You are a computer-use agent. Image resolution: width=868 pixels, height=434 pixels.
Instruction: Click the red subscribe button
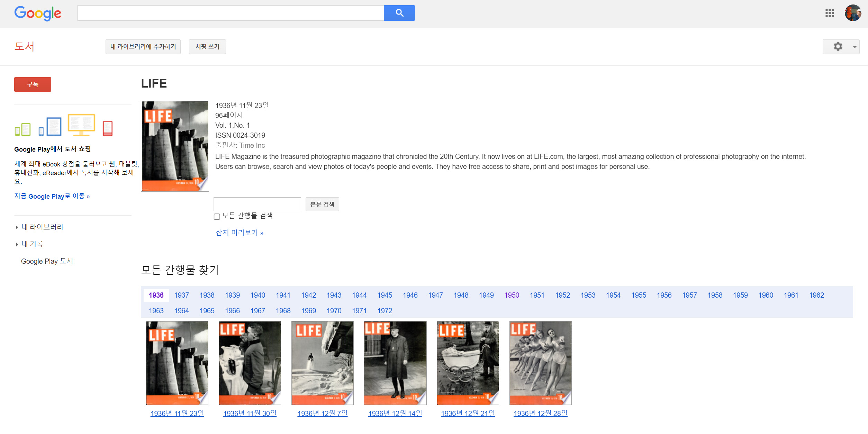[x=33, y=84]
